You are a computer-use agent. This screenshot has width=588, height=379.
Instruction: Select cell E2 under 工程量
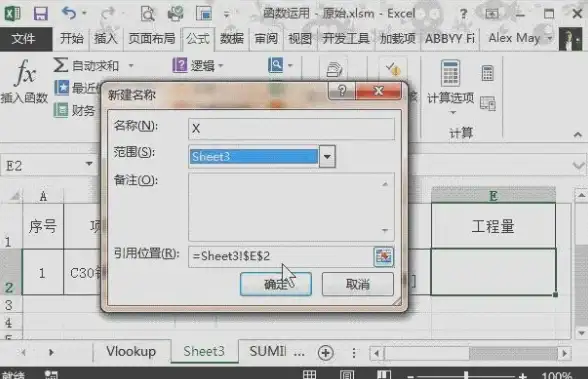coord(493,272)
